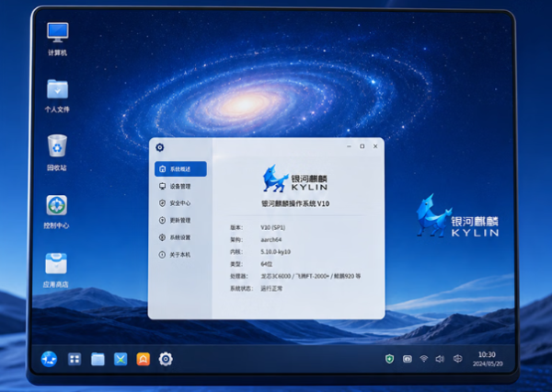Open the app grid launcher in taskbar
The height and width of the screenshot is (392, 552).
point(75,359)
